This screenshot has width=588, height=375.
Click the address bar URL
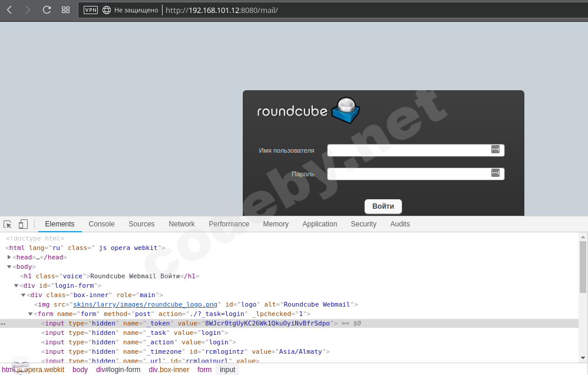pyautogui.click(x=222, y=10)
